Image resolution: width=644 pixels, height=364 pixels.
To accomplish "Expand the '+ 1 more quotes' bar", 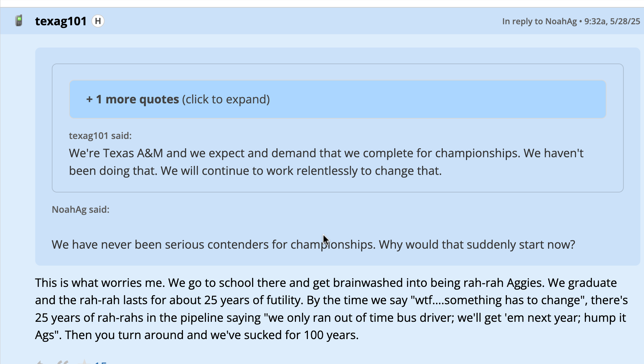I will 338,99.
